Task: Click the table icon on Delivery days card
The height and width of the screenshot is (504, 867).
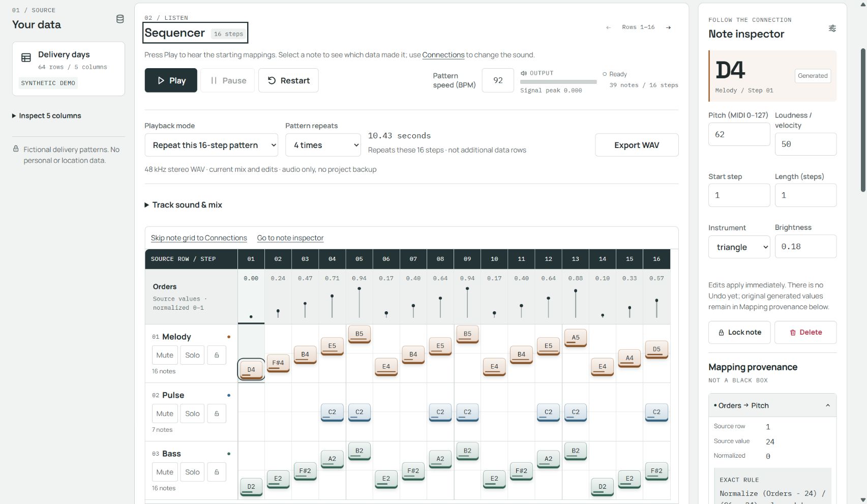Action: tap(26, 57)
